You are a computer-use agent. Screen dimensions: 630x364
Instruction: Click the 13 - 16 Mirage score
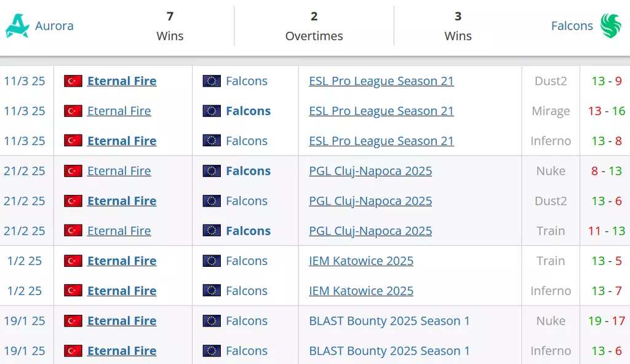(x=607, y=111)
